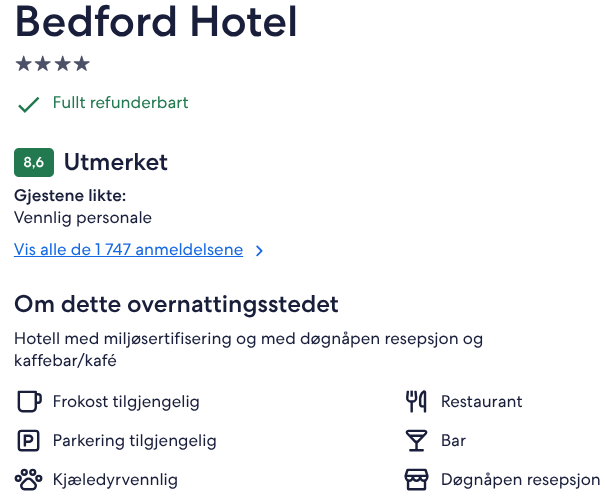The height and width of the screenshot is (502, 605).
Task: Click the 8,6 rating badge
Action: click(x=34, y=162)
